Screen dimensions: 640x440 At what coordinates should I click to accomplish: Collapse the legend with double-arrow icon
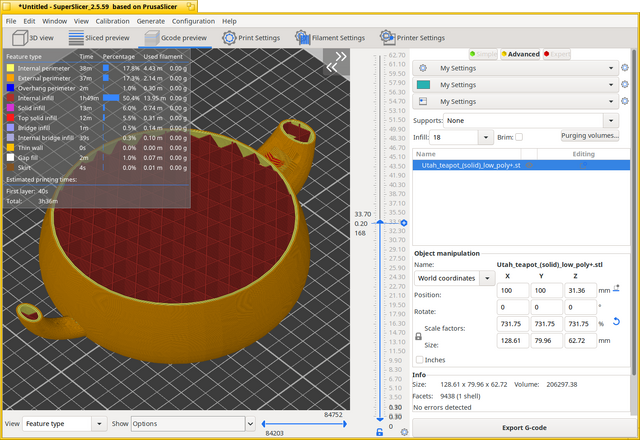[337, 62]
